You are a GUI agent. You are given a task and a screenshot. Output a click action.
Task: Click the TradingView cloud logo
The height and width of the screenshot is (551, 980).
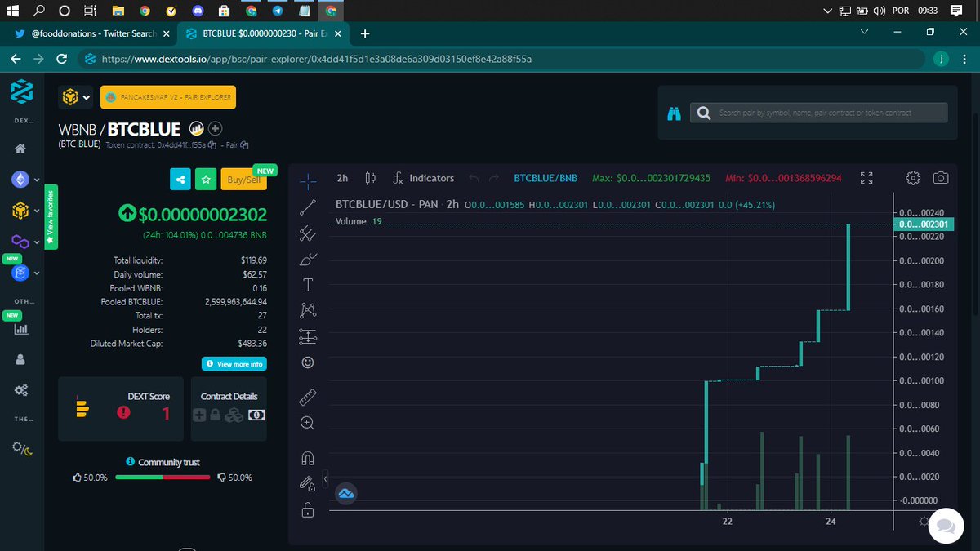point(346,493)
